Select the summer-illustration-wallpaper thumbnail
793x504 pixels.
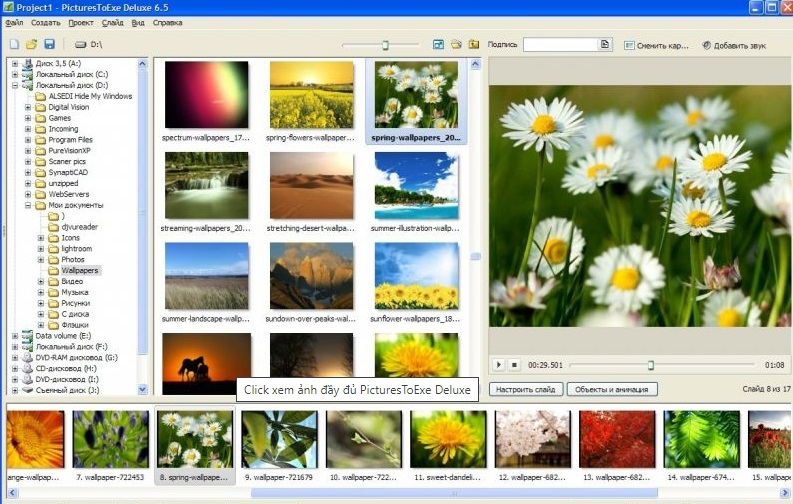(416, 186)
